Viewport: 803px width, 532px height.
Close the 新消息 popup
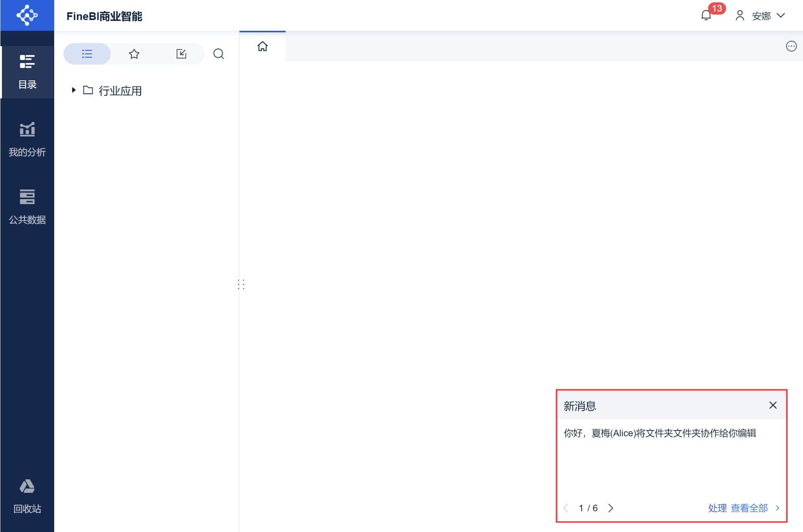(773, 405)
